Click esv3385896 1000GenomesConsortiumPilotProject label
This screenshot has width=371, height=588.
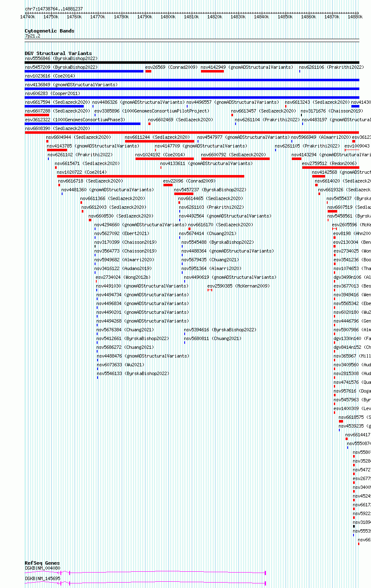click(152, 111)
